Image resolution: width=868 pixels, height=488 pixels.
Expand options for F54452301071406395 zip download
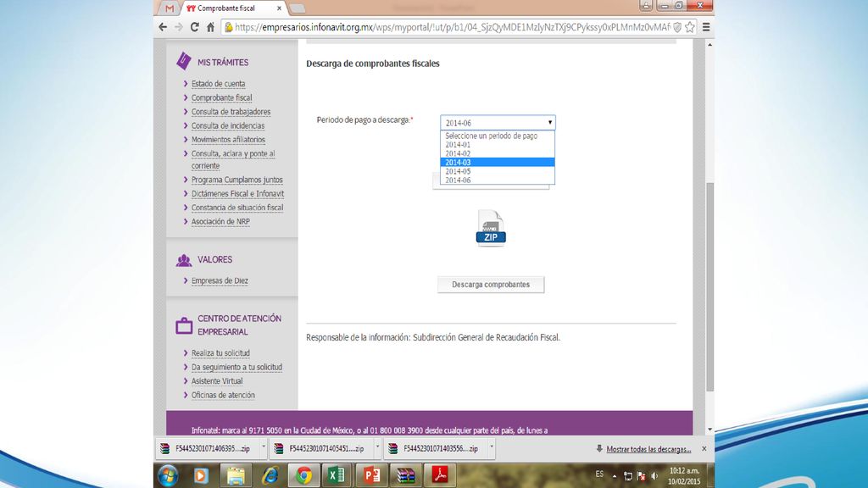pyautogui.click(x=264, y=448)
